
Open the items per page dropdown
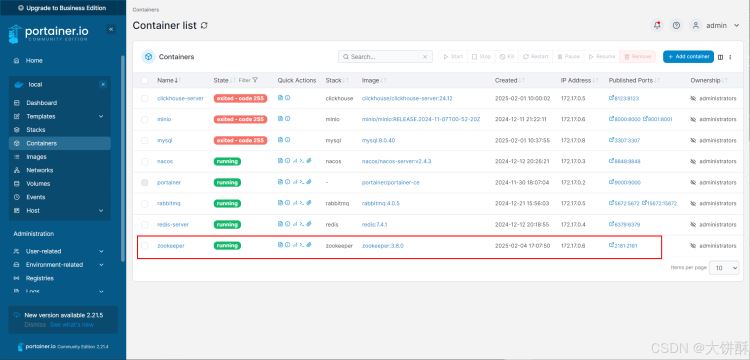(x=724, y=268)
